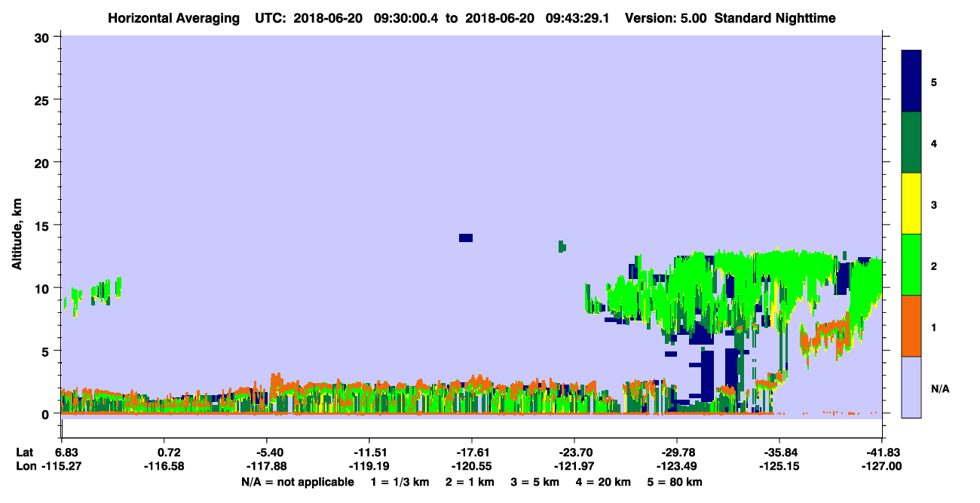
Task: Click the isolated dark blue block near 14 km
Action: pos(466,238)
